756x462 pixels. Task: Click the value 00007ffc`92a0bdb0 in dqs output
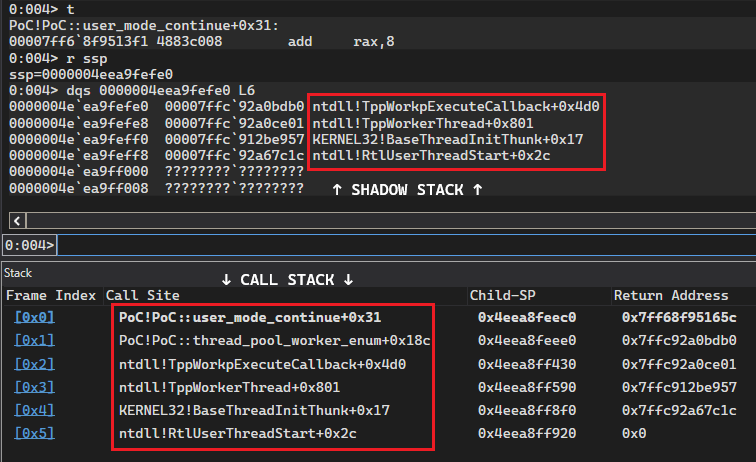coord(234,107)
